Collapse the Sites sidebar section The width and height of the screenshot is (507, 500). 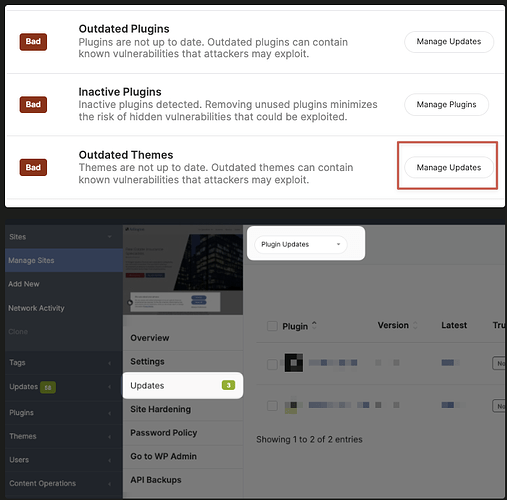[110, 237]
